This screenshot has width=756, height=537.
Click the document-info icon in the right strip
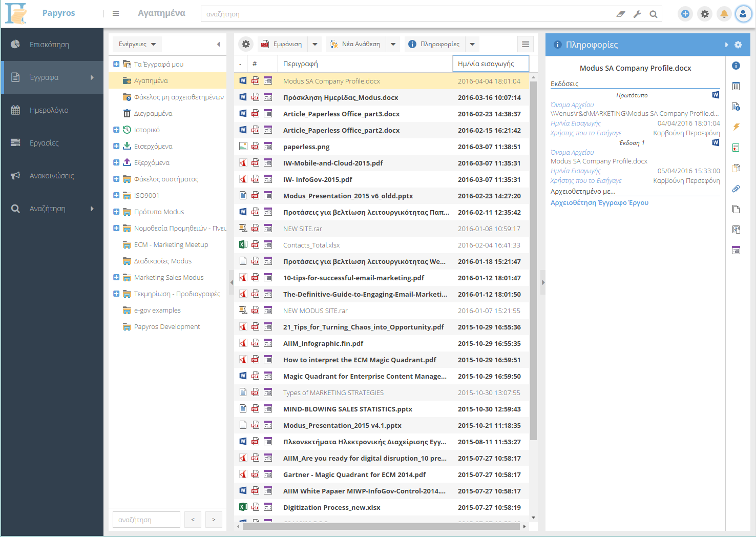tap(736, 107)
